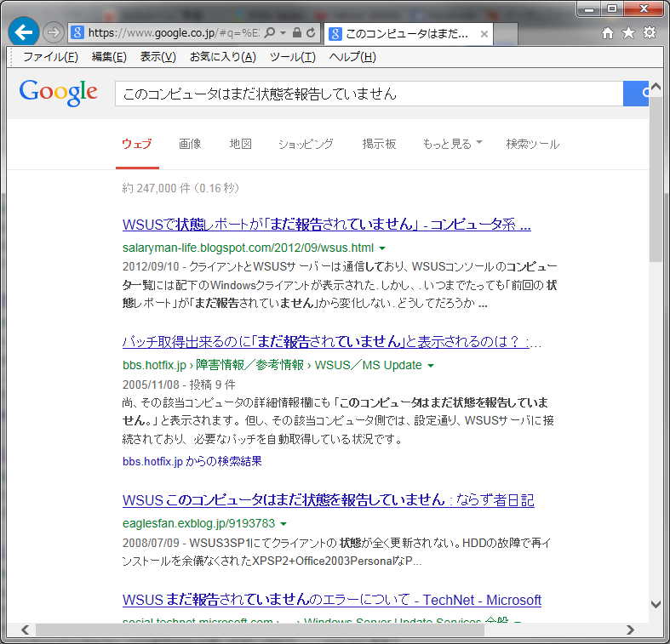This screenshot has width=670, height=644.
Task: Click the security lock icon
Action: (296, 32)
